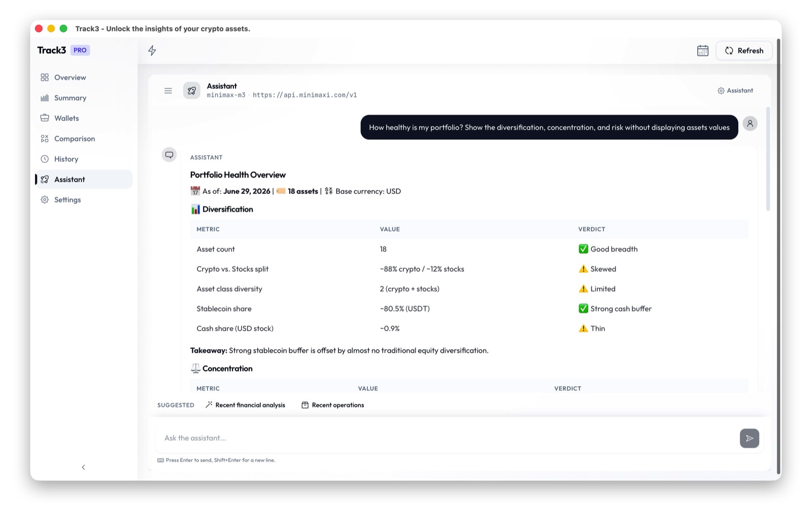Click the Refresh button
The width and height of the screenshot is (812, 521).
744,51
